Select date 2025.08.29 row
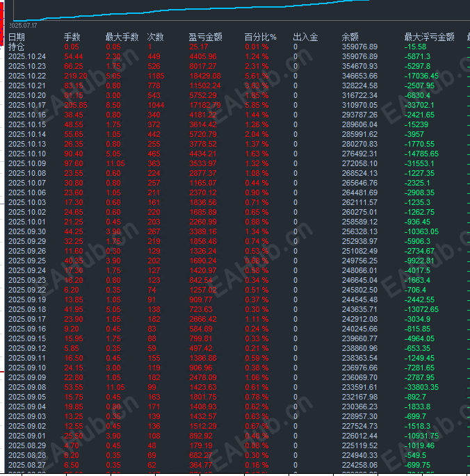Viewport: 470px width, 476px height. pyautogui.click(x=27, y=445)
